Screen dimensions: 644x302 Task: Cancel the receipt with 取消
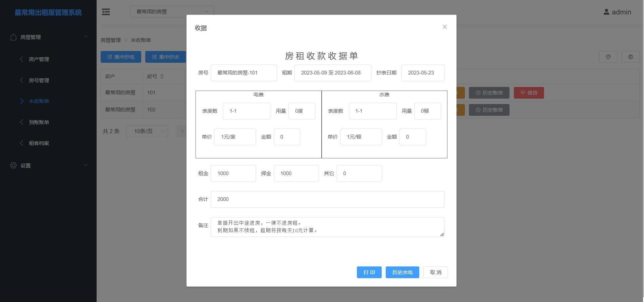[436, 272]
